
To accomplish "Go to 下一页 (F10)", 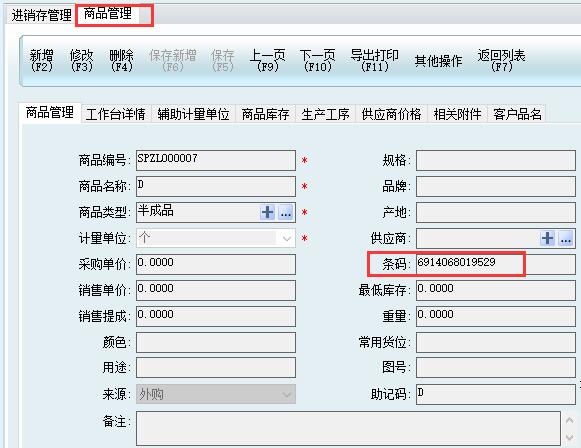I will click(x=318, y=61).
